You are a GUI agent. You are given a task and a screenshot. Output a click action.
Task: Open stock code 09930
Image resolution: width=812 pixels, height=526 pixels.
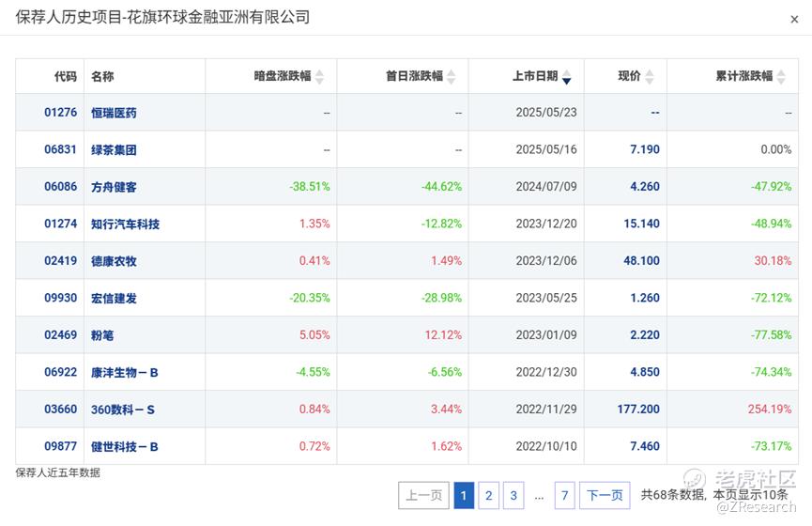(x=61, y=298)
